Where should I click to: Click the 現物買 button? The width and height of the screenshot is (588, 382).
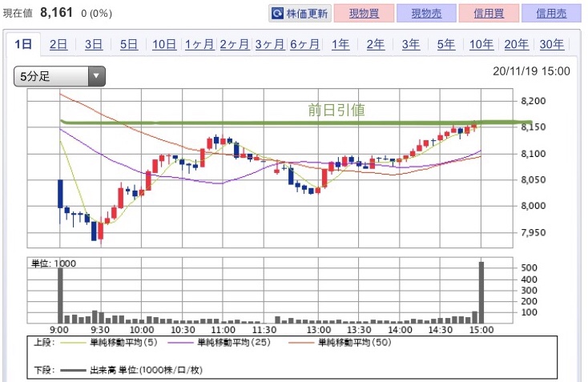coord(364,14)
